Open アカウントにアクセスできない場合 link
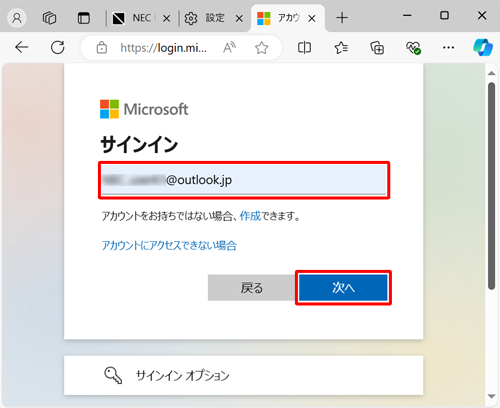The image size is (500, 408). point(169,246)
